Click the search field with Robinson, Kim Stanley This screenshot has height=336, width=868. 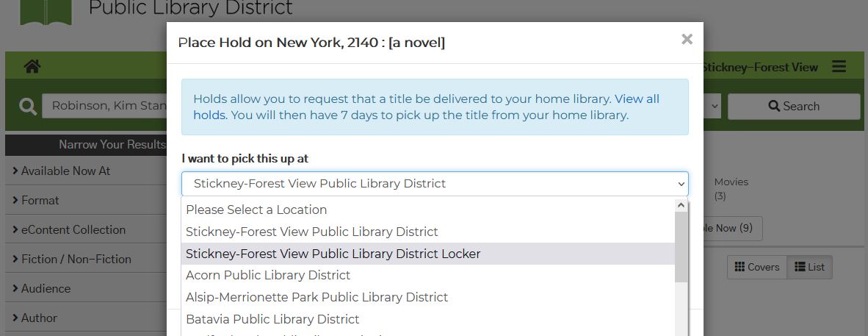coord(104,106)
